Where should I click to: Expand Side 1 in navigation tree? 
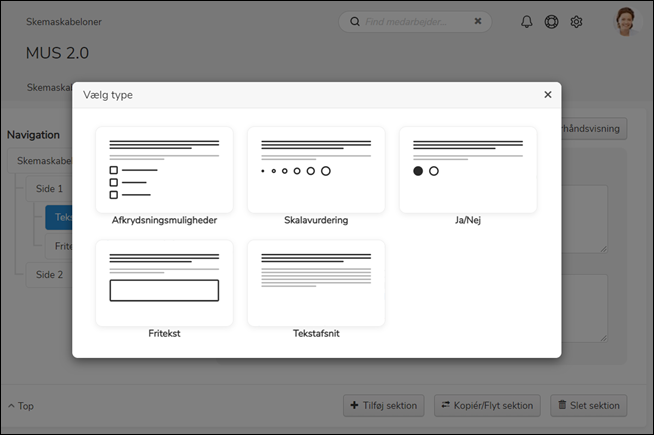pos(49,188)
